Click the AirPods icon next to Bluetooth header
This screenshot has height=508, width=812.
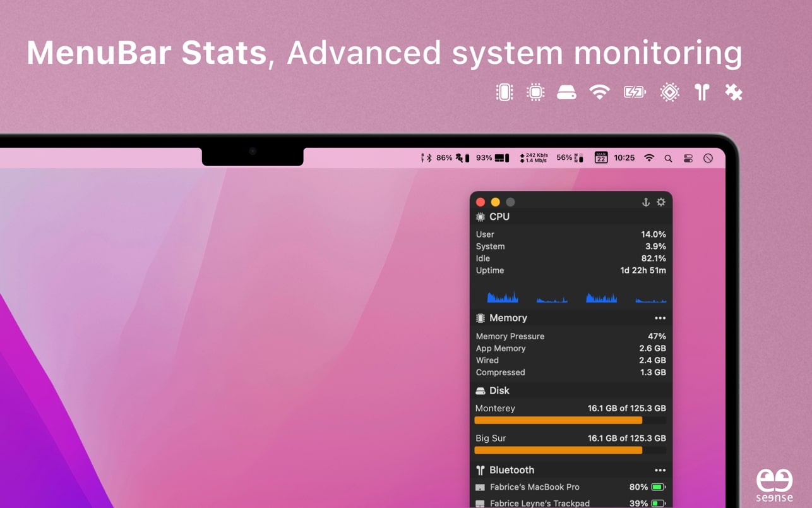(x=480, y=469)
